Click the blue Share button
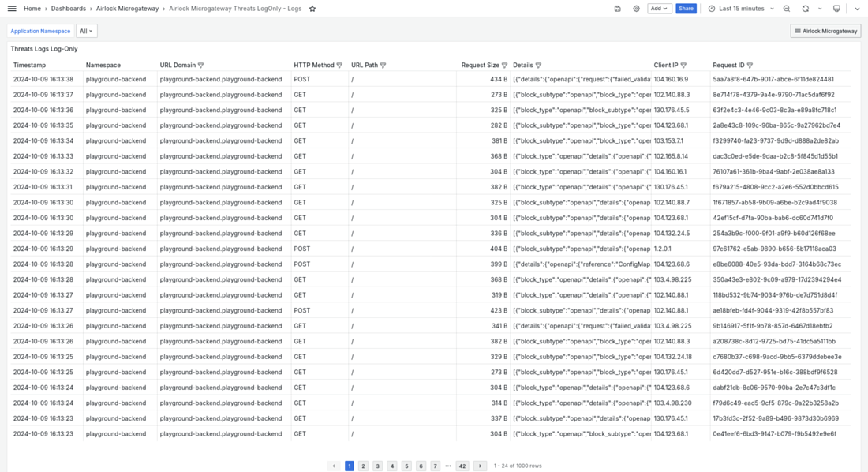 pyautogui.click(x=686, y=9)
